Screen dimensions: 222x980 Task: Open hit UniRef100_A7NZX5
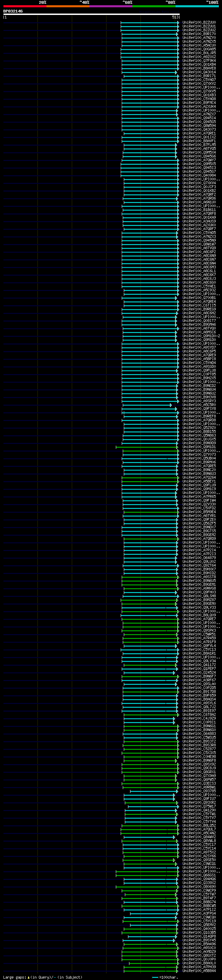pos(199,41)
